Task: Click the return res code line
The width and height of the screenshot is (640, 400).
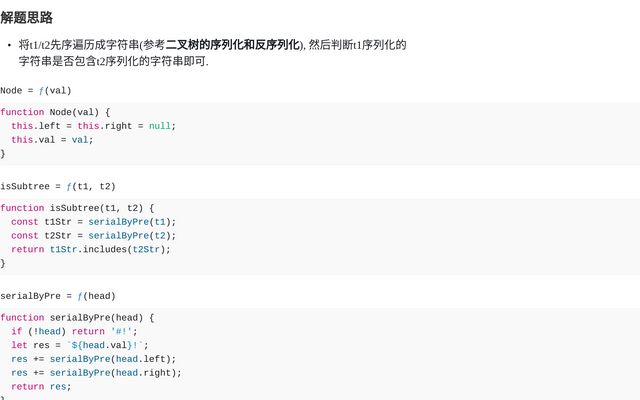Action: coord(41,386)
